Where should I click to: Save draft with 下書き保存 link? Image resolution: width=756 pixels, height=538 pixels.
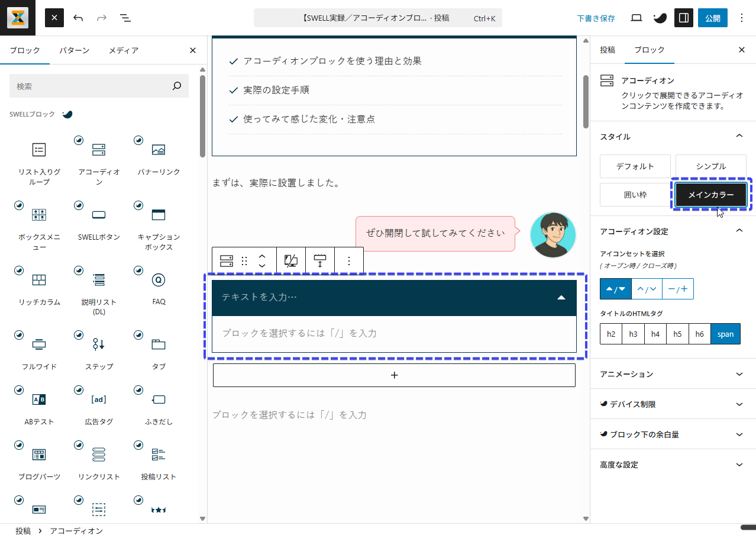click(x=596, y=18)
